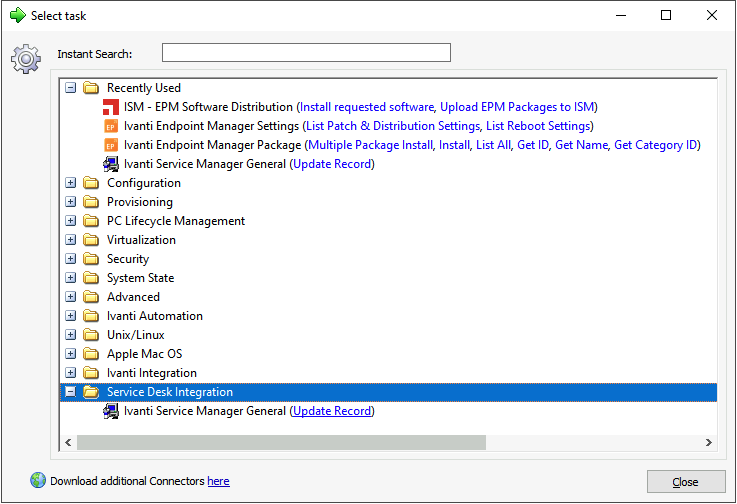
Task: Collapse the Service Desk Integration node
Action: pyautogui.click(x=71, y=392)
